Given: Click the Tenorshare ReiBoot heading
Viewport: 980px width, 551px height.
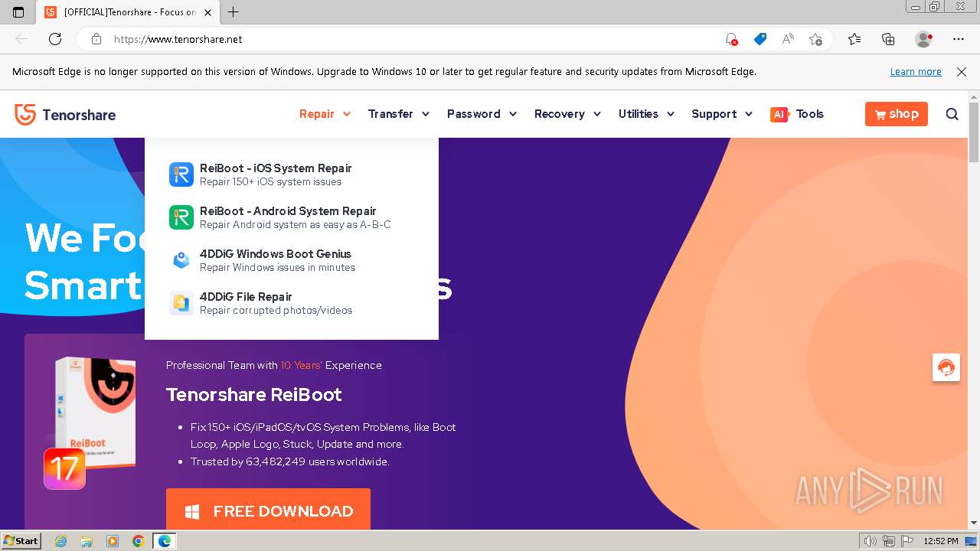Looking at the screenshot, I should [x=254, y=395].
